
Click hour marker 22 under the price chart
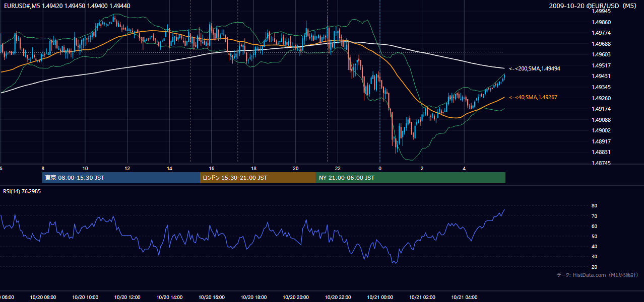click(338, 169)
